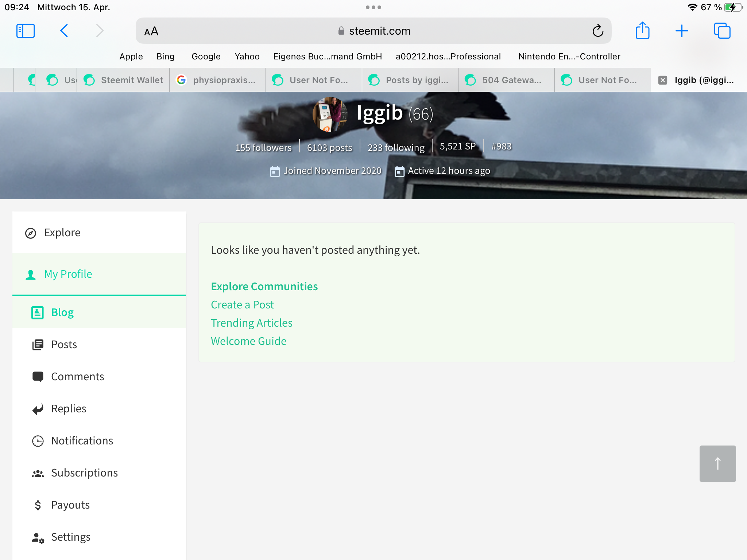Select Notifications in the sidebar

click(x=82, y=441)
